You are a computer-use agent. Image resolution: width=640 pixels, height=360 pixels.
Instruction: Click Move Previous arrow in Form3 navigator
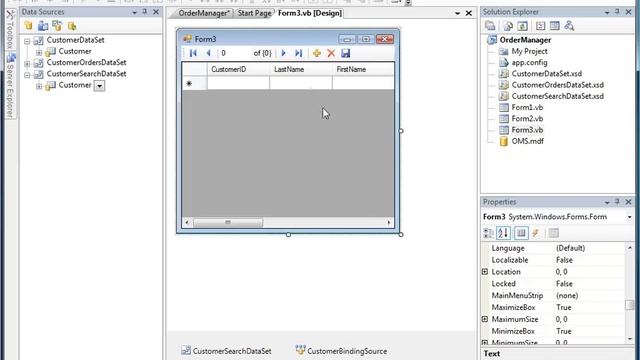tap(208, 53)
